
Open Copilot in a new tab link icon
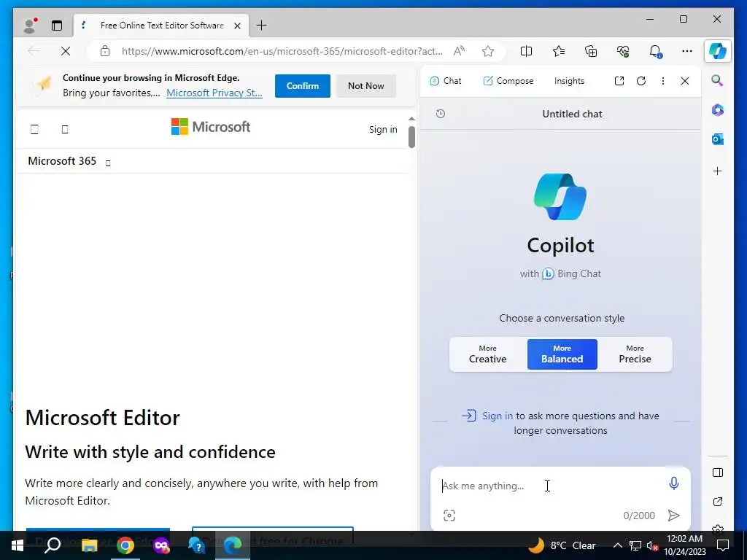(x=619, y=81)
